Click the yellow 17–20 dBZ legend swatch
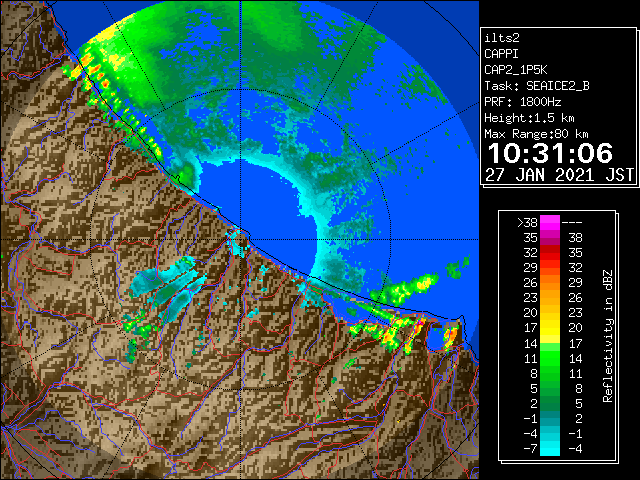640x480 pixels. [550, 328]
